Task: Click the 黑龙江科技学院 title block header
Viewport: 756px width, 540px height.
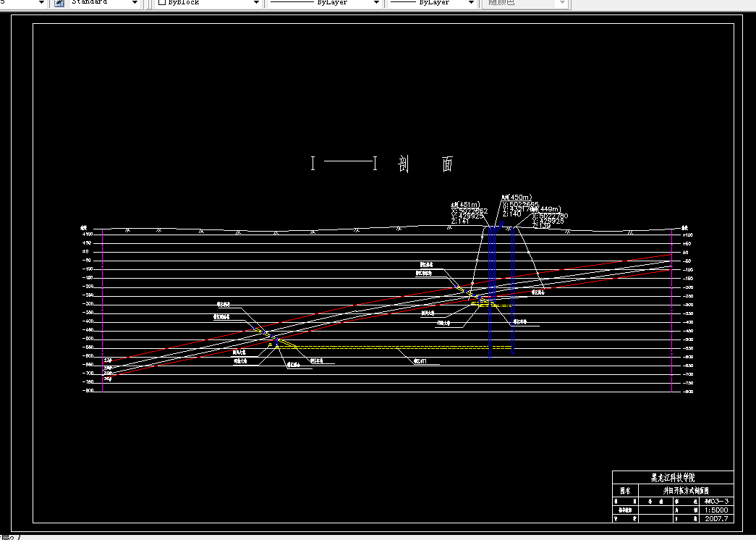Action: 673,478
